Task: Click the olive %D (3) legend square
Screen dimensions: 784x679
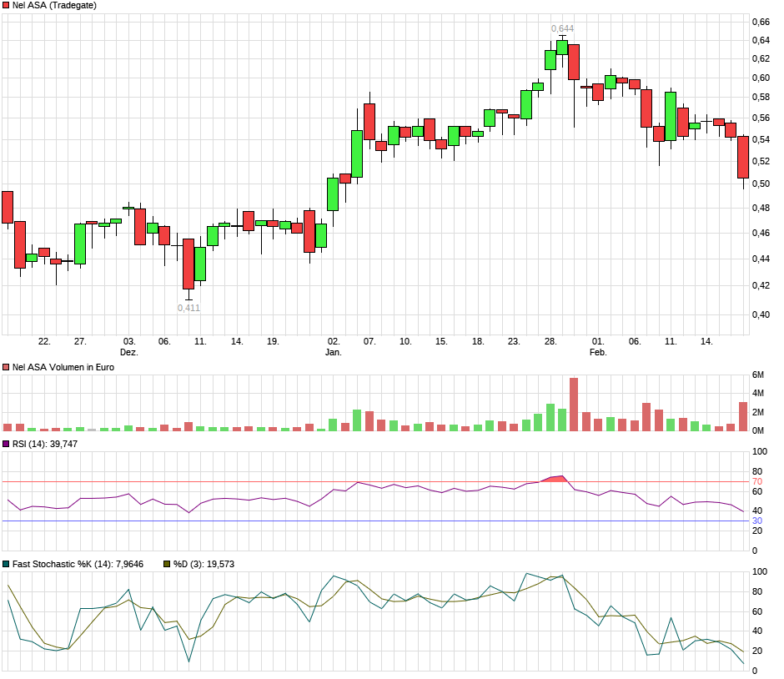Action: tap(166, 564)
